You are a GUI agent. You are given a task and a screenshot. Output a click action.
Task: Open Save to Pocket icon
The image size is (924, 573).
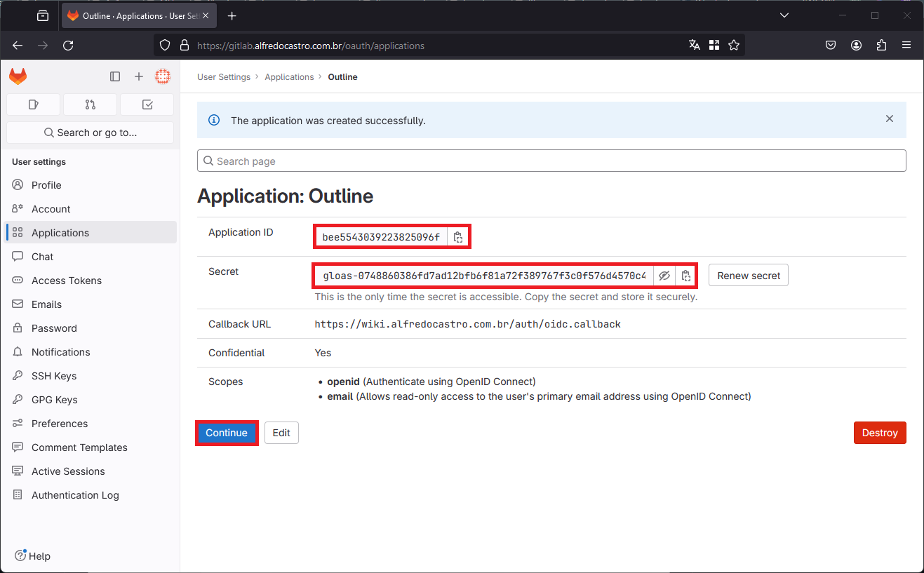tap(831, 45)
